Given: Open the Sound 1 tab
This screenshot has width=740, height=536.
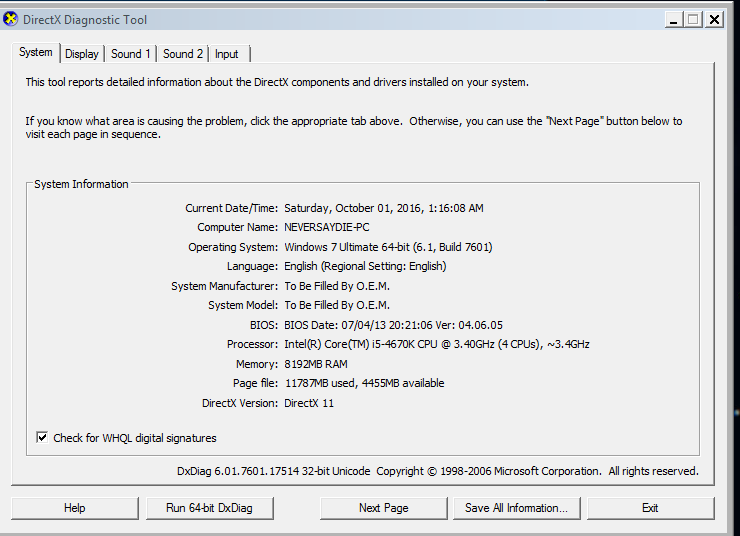Looking at the screenshot, I should 131,54.
